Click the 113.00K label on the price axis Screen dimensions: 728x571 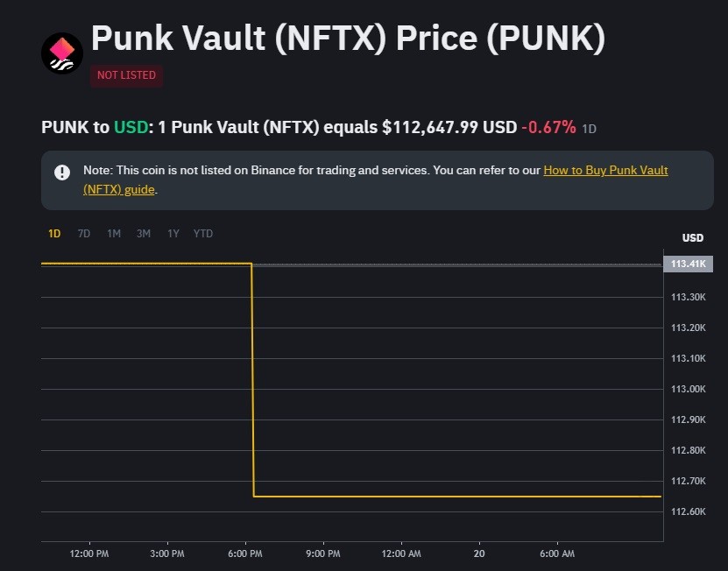(x=688, y=389)
